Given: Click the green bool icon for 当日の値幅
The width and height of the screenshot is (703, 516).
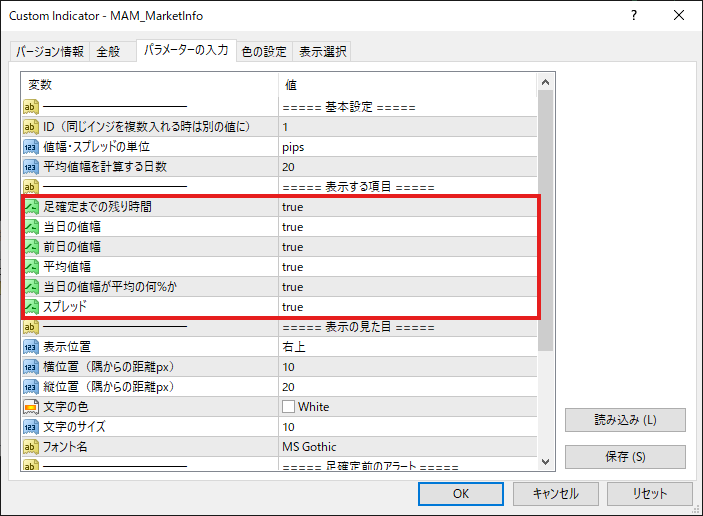Looking at the screenshot, I should click(x=31, y=227).
